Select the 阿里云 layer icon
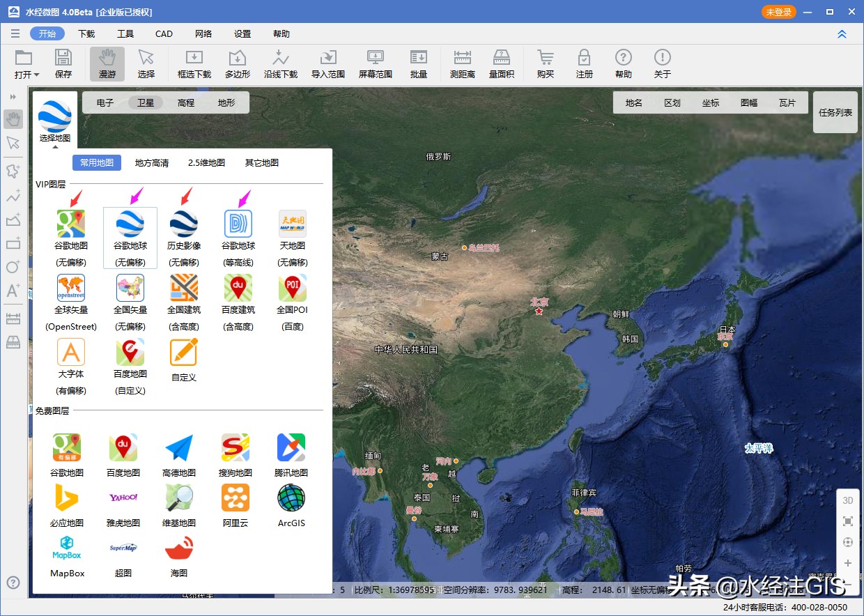The image size is (864, 616). (x=236, y=498)
